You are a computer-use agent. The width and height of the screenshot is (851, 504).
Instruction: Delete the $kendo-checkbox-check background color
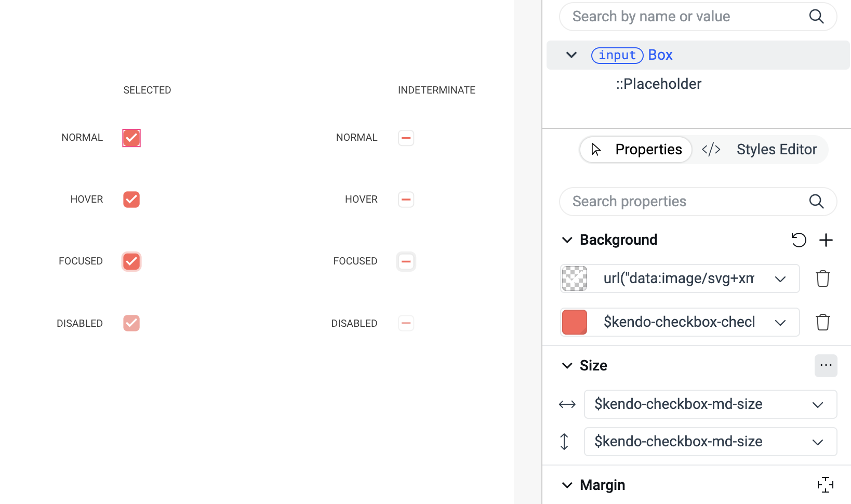click(x=823, y=322)
